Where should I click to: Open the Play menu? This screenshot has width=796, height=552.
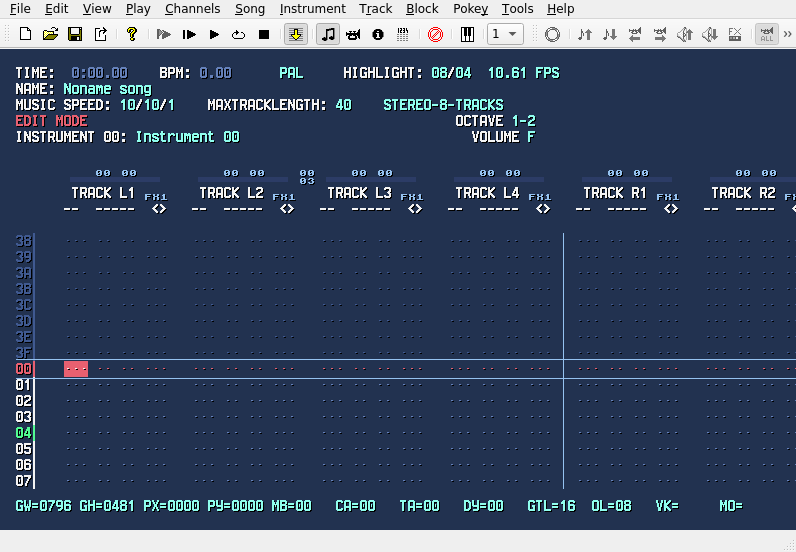point(138,9)
